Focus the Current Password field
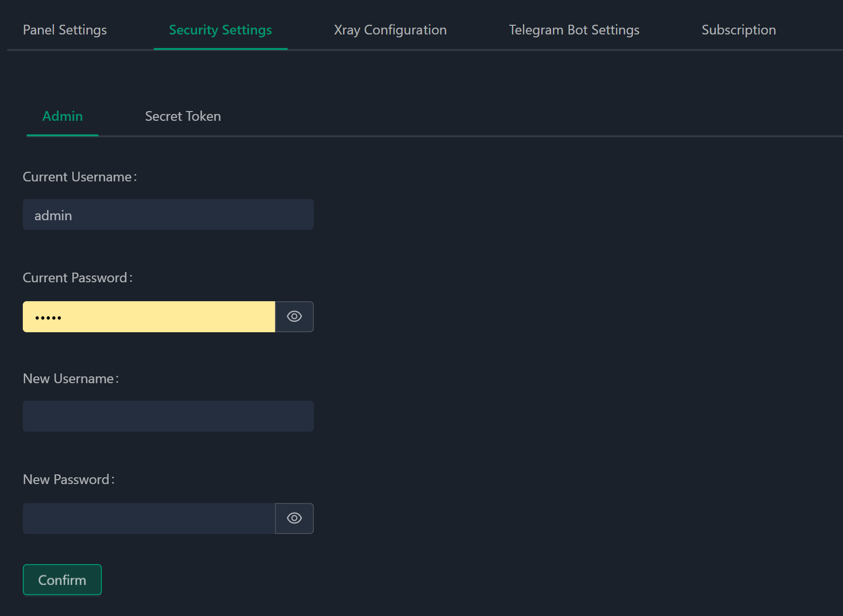The image size is (843, 616). point(149,317)
